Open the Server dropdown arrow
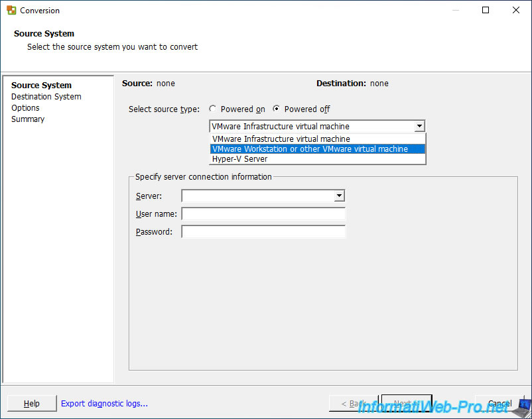This screenshot has width=532, height=419. pos(339,196)
